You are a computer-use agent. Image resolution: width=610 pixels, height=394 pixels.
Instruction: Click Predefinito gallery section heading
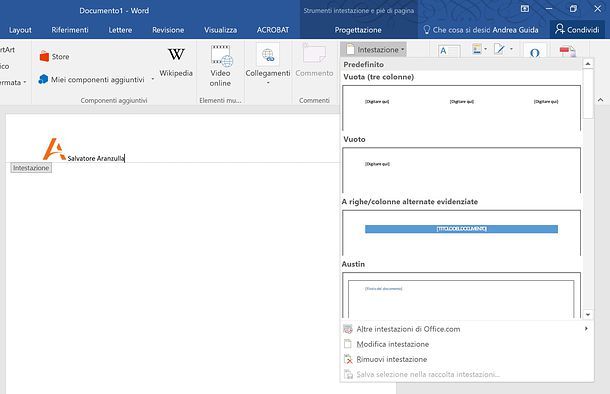[363, 65]
